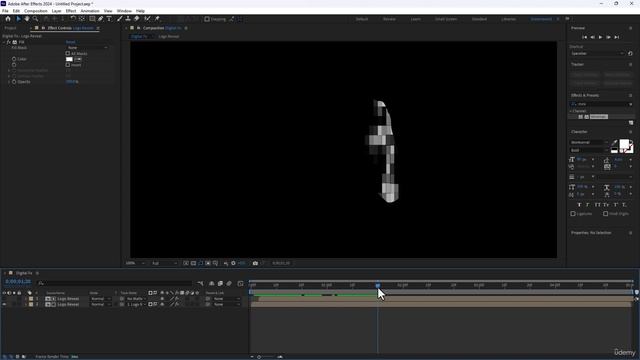Toggle the All Masks checkbox
Screen dimensions: 640x360
click(68, 53)
